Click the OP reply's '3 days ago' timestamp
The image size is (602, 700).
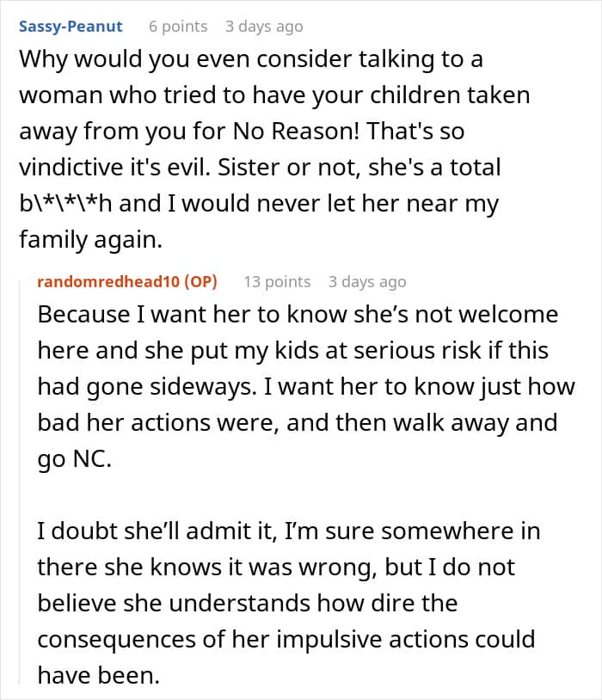[x=367, y=281]
